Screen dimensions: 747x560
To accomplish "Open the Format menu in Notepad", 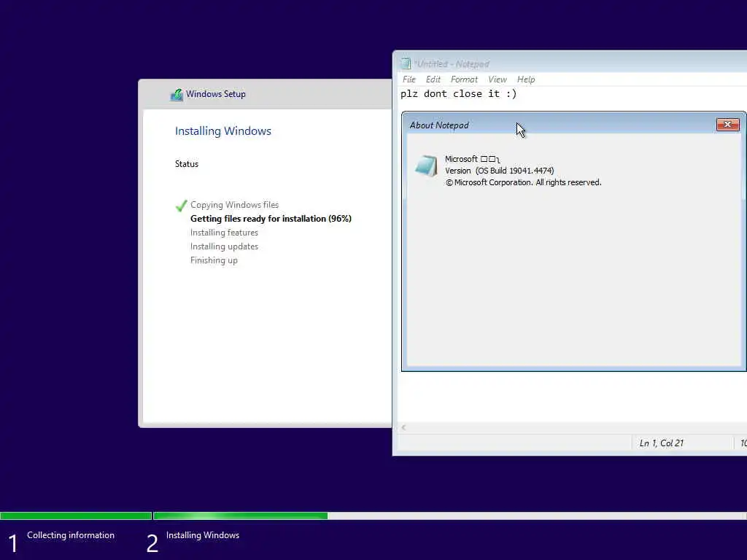I will (x=464, y=79).
